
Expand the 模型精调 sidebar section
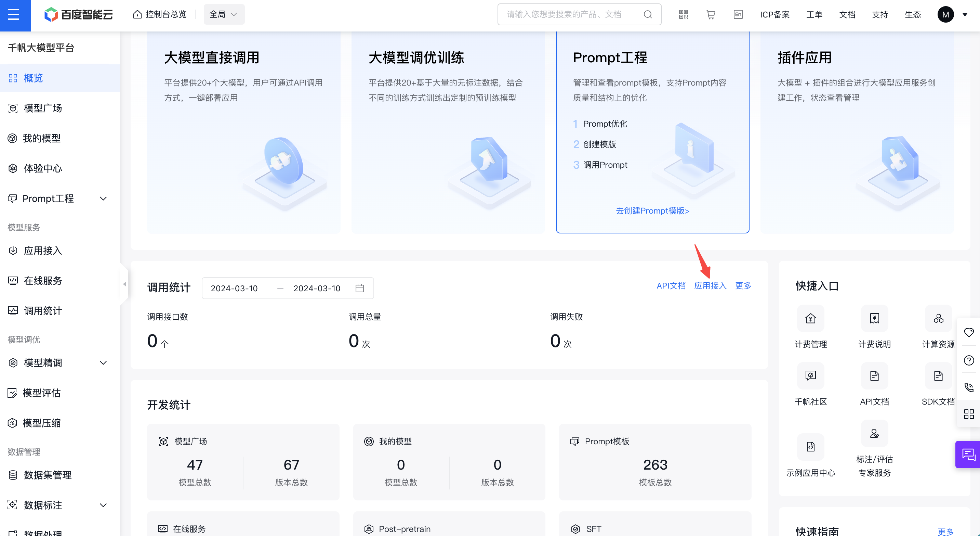click(x=103, y=363)
